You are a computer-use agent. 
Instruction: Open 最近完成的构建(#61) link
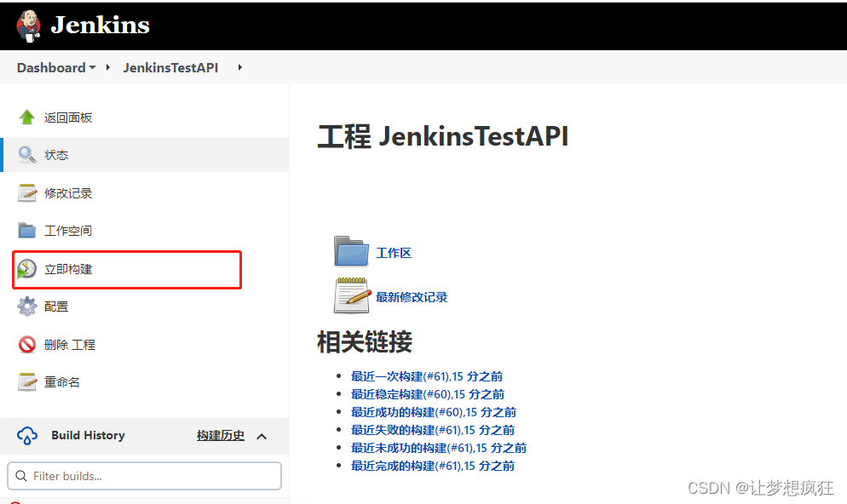pos(433,466)
